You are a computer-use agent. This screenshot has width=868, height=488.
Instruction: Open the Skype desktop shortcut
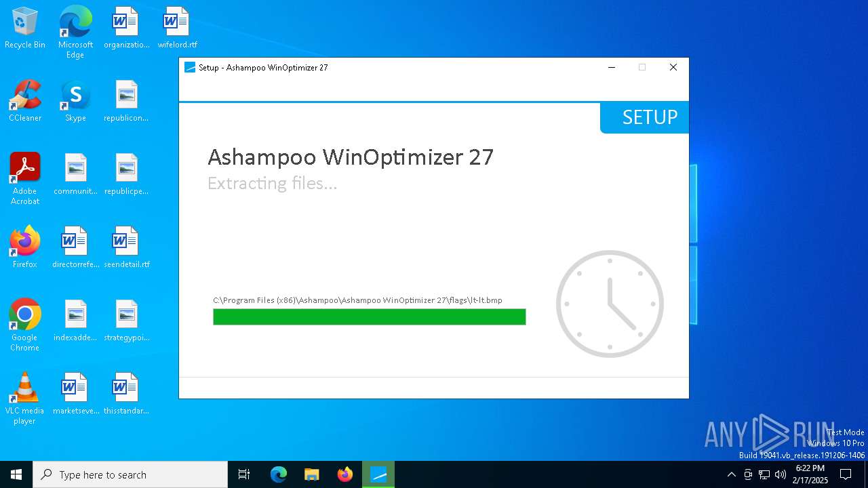(75, 101)
